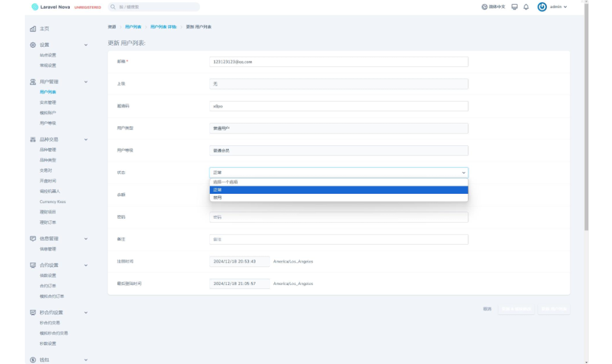This screenshot has height=364, width=612.
Task: Open the notifications bell icon
Action: tap(526, 7)
